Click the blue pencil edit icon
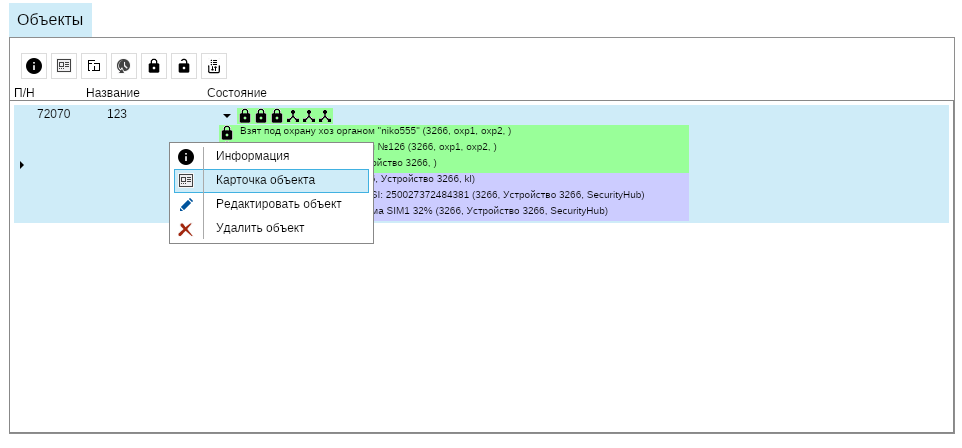Image resolution: width=962 pixels, height=448 pixels. click(x=186, y=204)
